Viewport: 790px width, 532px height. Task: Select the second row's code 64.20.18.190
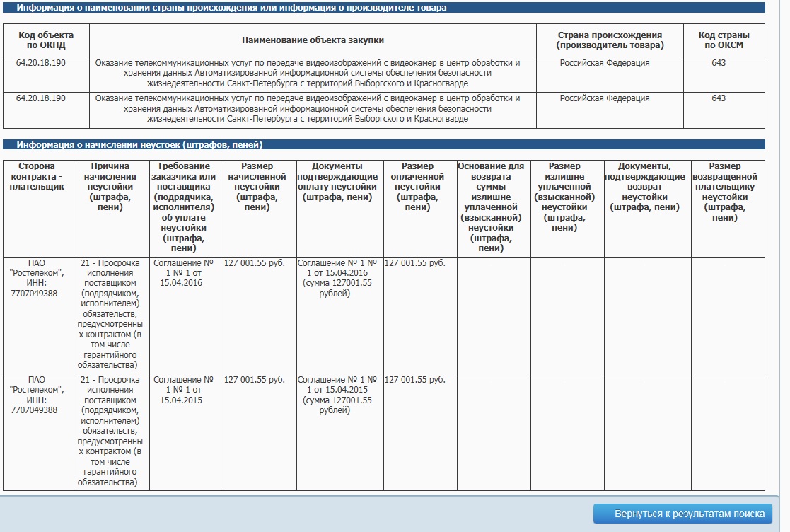tap(41, 98)
